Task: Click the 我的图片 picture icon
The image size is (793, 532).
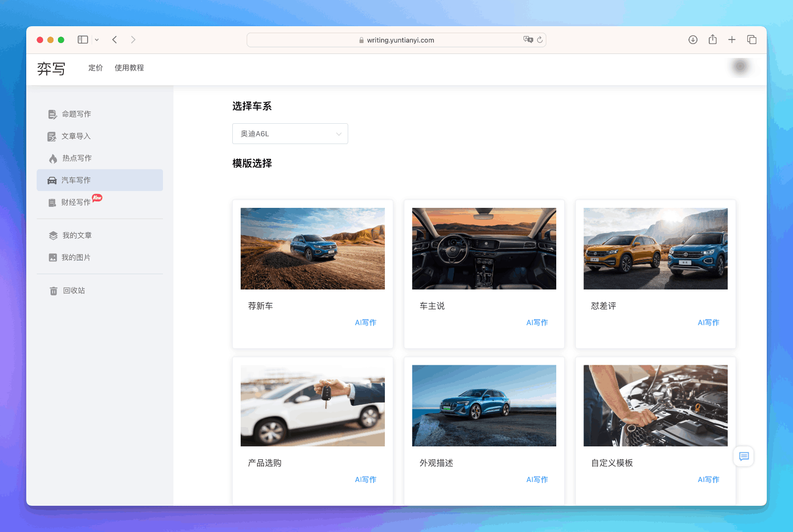Action: (x=53, y=257)
